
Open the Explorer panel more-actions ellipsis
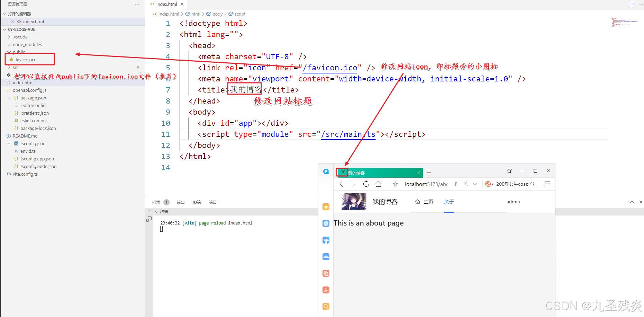pyautogui.click(x=137, y=4)
